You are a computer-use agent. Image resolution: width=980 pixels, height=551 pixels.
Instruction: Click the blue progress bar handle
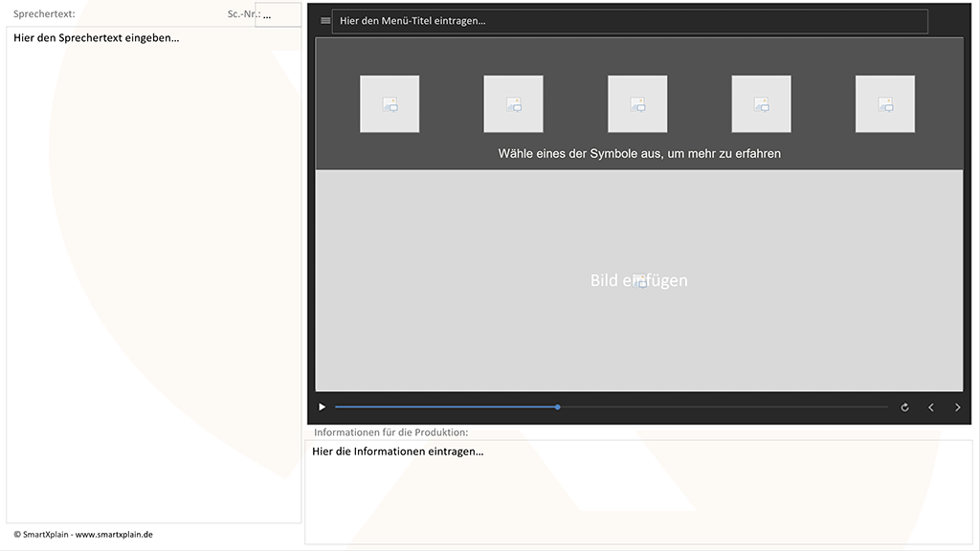click(558, 408)
